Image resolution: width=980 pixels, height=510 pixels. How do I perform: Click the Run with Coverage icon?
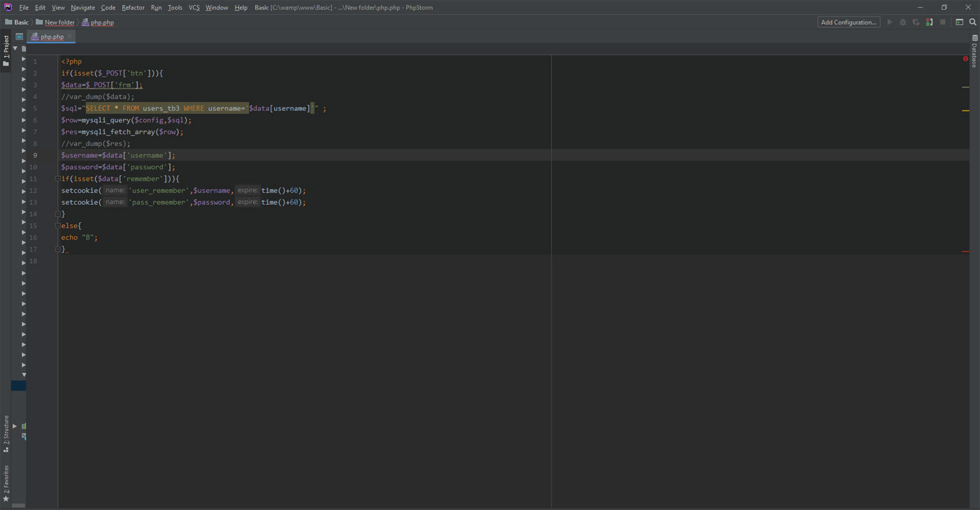tap(916, 22)
